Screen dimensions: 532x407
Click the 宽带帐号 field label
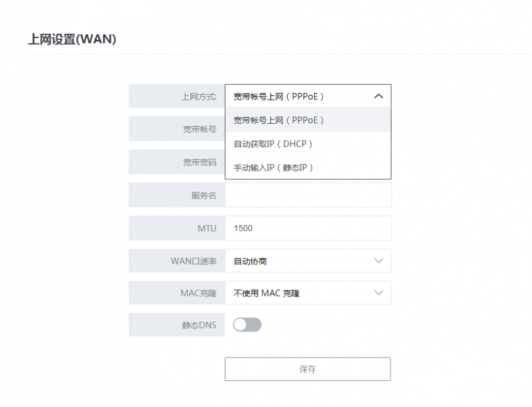tap(200, 129)
